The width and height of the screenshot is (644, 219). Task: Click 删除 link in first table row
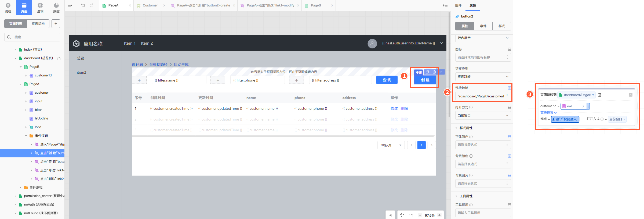404,108
